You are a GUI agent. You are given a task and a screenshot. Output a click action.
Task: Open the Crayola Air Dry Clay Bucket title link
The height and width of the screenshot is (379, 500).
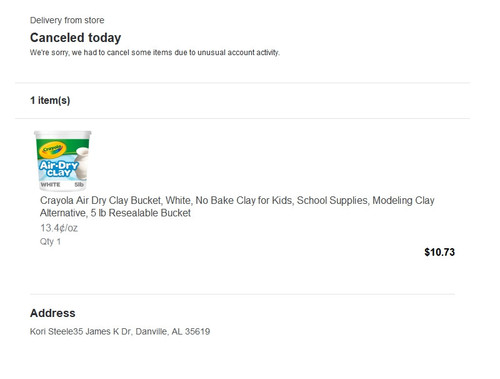click(237, 207)
